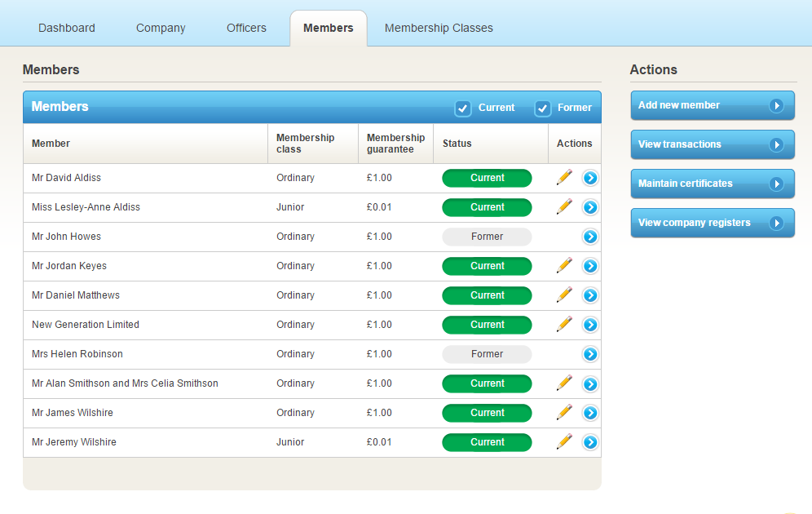
Task: Click the Member column header
Action: [51, 144]
